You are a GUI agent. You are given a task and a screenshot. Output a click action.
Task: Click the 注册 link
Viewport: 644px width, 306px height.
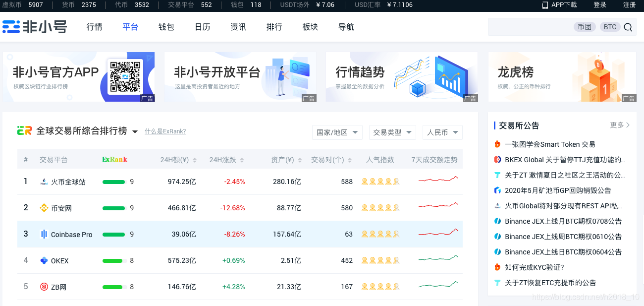pos(629,5)
